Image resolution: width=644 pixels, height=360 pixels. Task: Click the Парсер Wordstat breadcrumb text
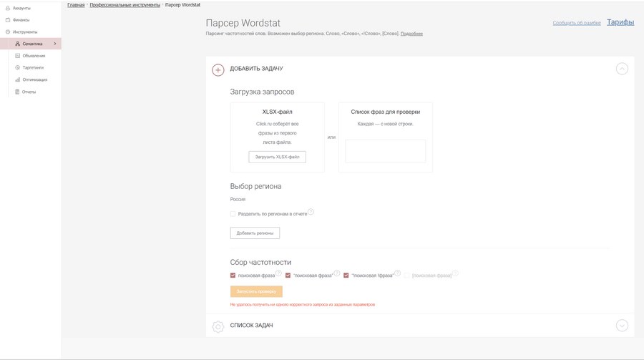pos(182,5)
